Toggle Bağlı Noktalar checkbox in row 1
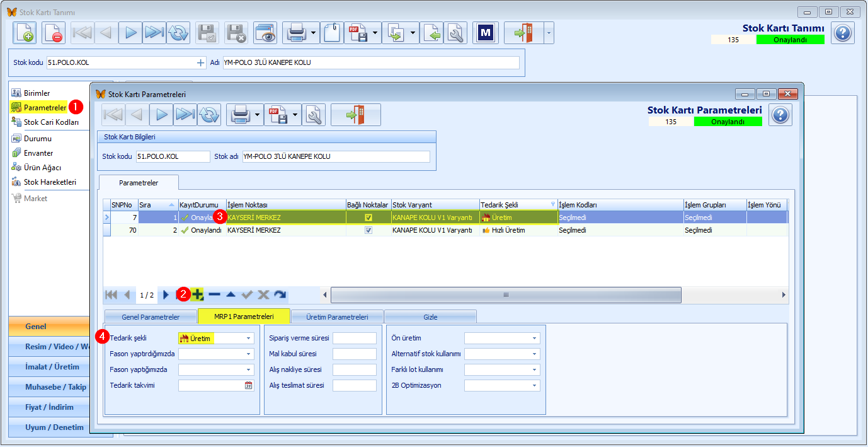The height and width of the screenshot is (447, 868). (x=368, y=217)
